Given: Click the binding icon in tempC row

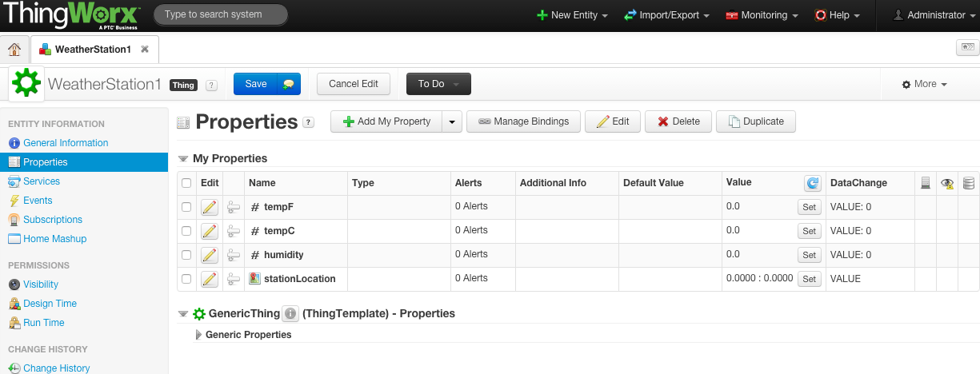Looking at the screenshot, I should pos(234,231).
